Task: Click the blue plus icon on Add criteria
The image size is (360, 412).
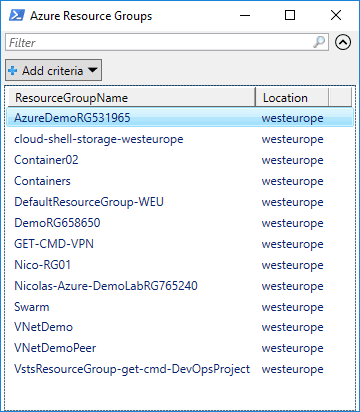Action: point(13,71)
